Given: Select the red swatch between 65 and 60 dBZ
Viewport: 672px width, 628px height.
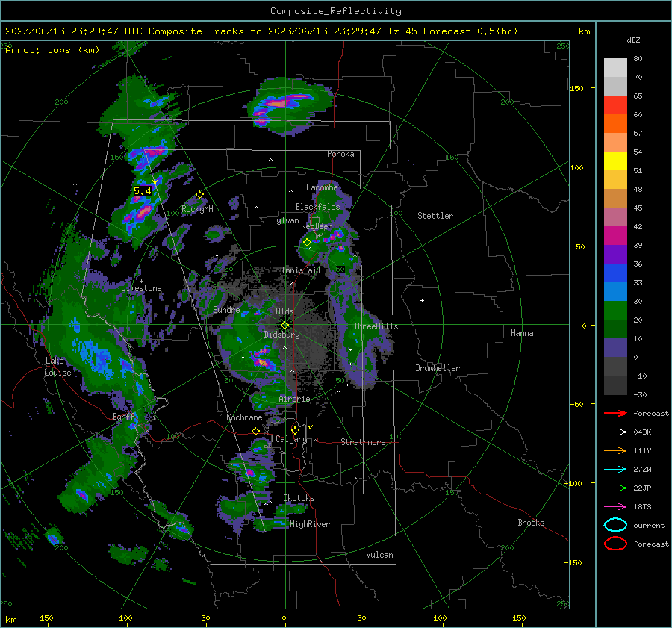Looking at the screenshot, I should 615,105.
